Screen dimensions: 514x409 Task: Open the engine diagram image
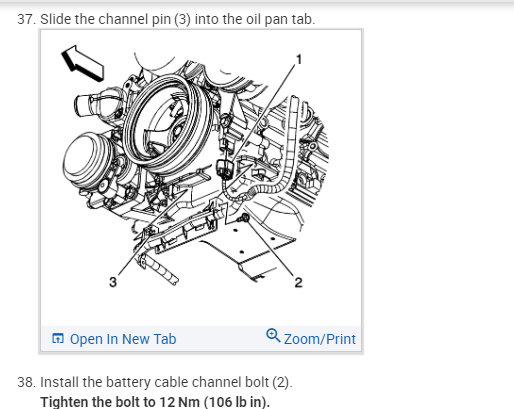pyautogui.click(x=201, y=178)
